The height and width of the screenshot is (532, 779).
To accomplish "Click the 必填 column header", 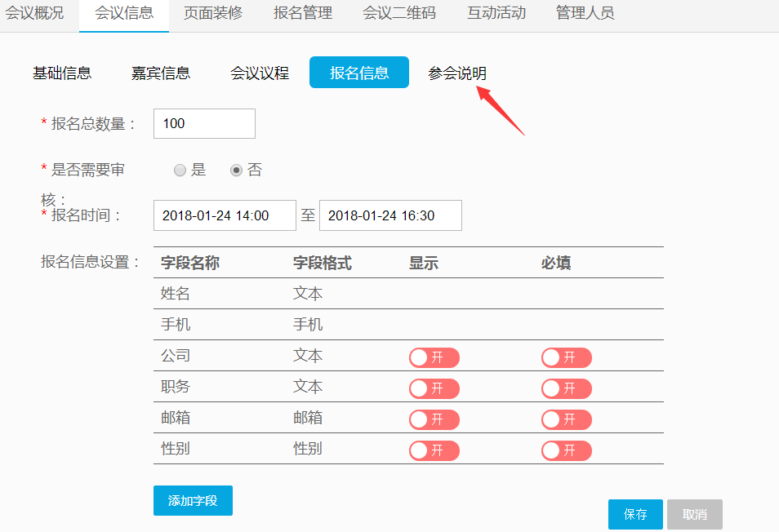I will [x=555, y=263].
